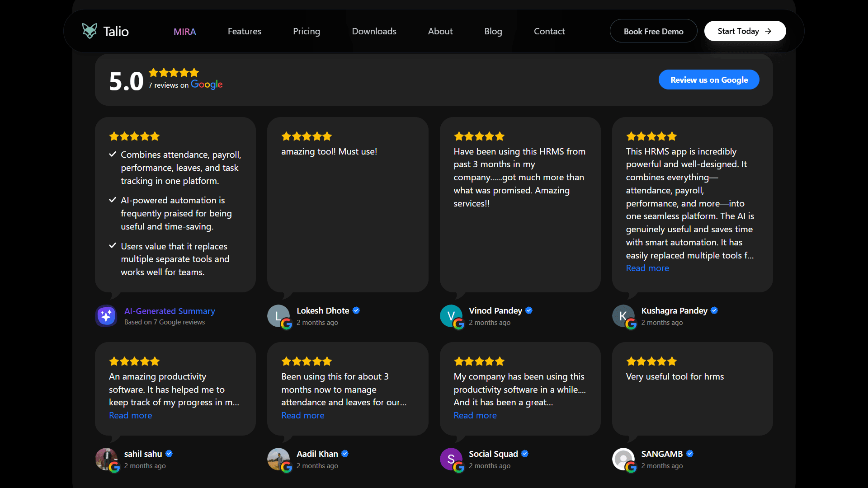Open the AI-Generated Summary label
The height and width of the screenshot is (488, 868).
(170, 311)
